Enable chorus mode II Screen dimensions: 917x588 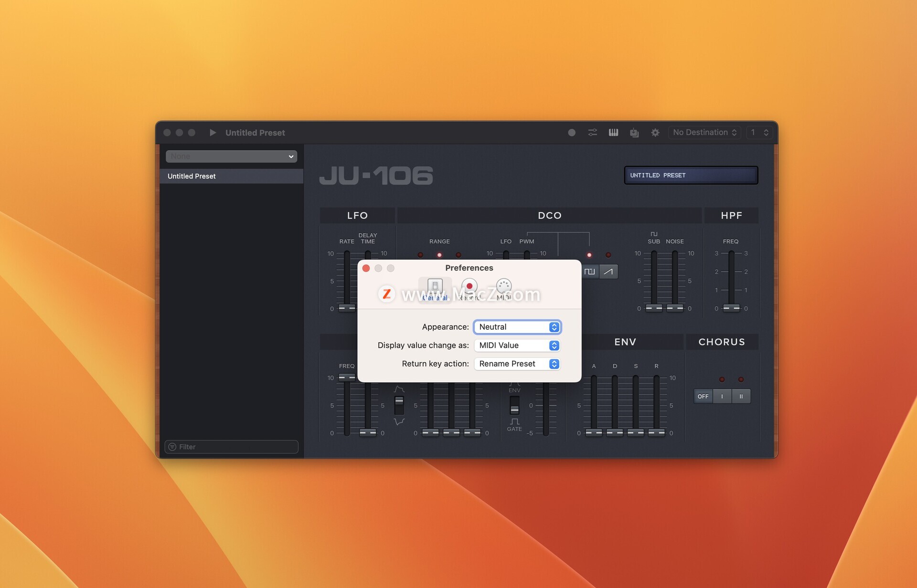741,396
